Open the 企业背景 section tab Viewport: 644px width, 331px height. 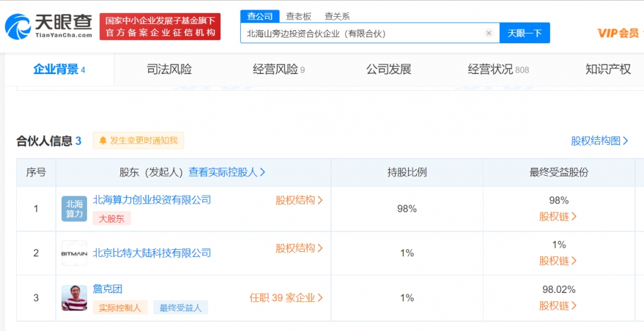click(59, 70)
